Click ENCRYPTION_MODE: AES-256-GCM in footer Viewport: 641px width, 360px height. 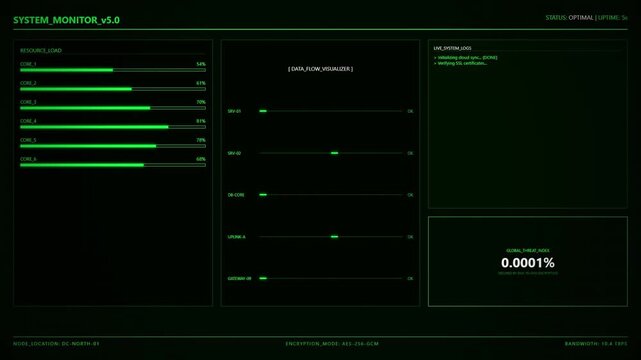point(332,344)
